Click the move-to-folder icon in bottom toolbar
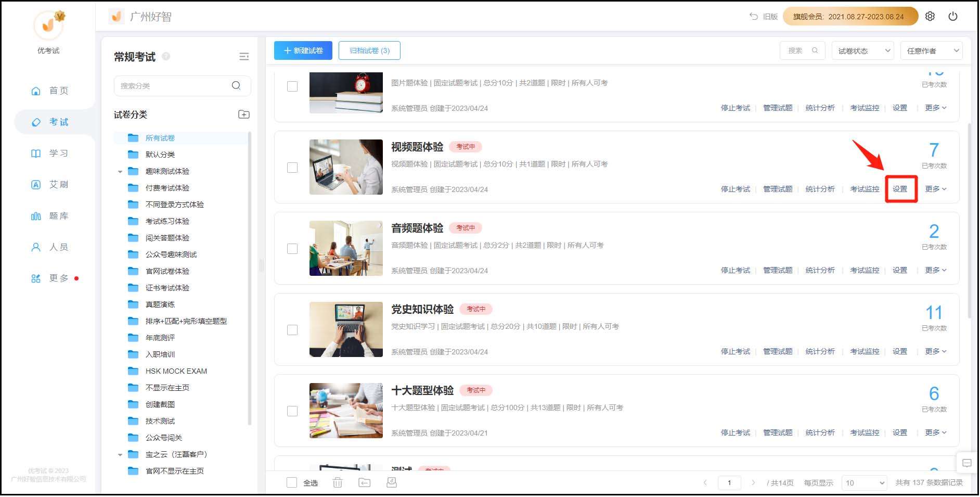Viewport: 980px width, 497px height. click(364, 482)
